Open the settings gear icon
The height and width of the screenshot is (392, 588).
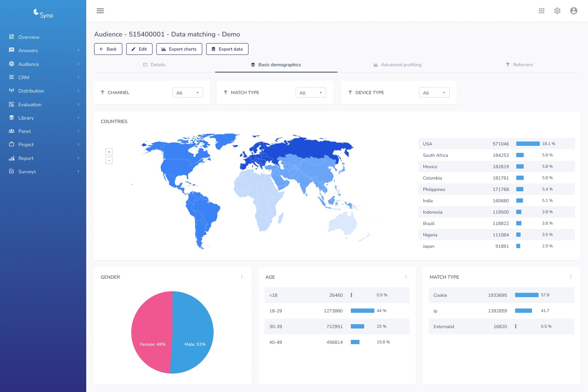[557, 11]
